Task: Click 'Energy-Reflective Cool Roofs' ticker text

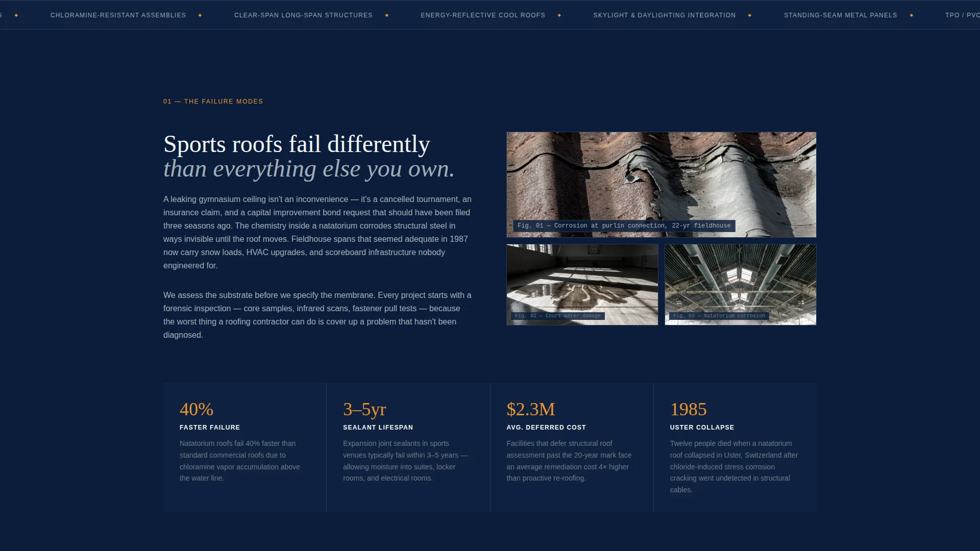Action: click(483, 15)
